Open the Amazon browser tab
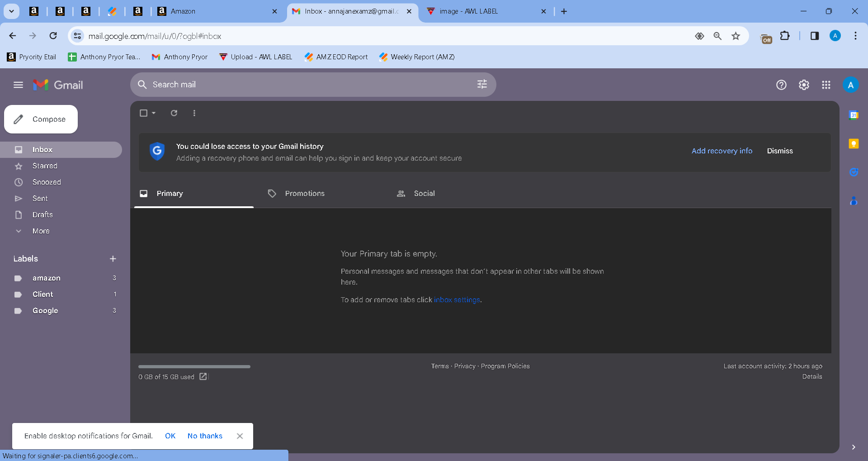This screenshot has width=868, height=461. [217, 11]
